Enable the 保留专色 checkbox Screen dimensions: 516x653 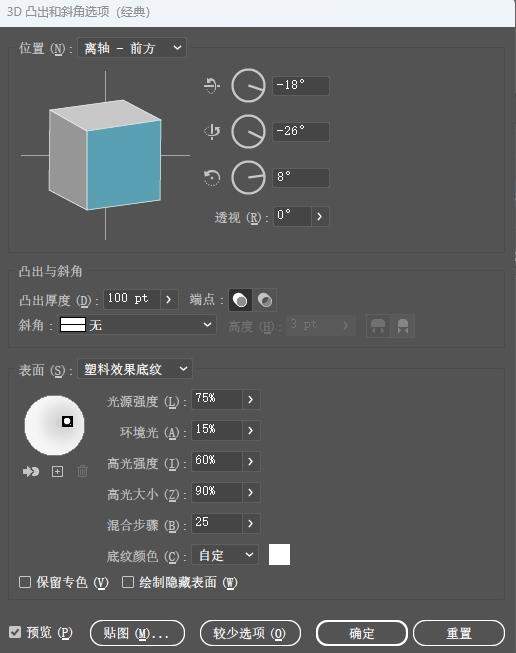(x=25, y=582)
